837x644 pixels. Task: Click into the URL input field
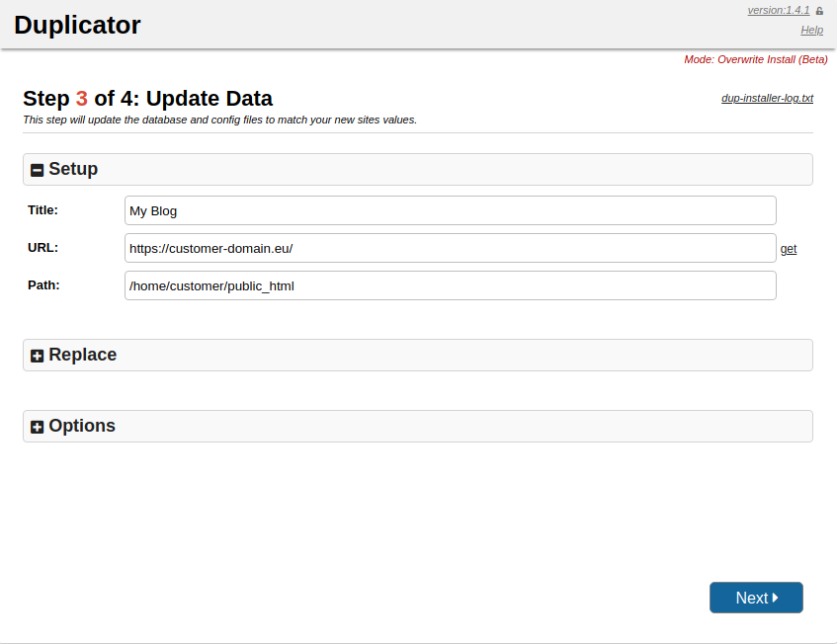450,248
